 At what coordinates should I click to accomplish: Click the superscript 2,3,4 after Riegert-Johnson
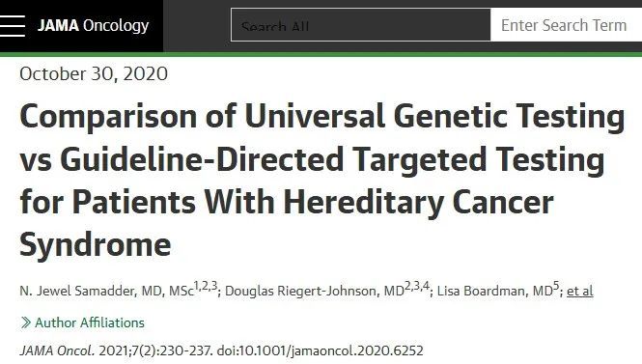(417, 286)
